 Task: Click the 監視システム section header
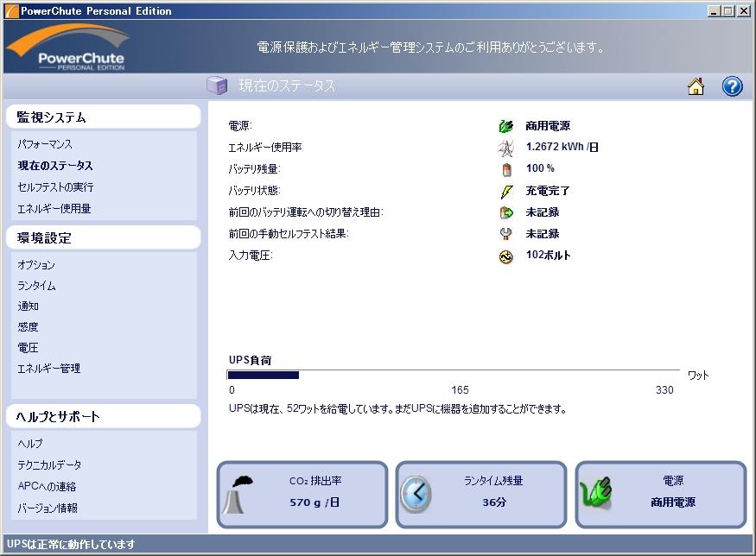click(103, 117)
